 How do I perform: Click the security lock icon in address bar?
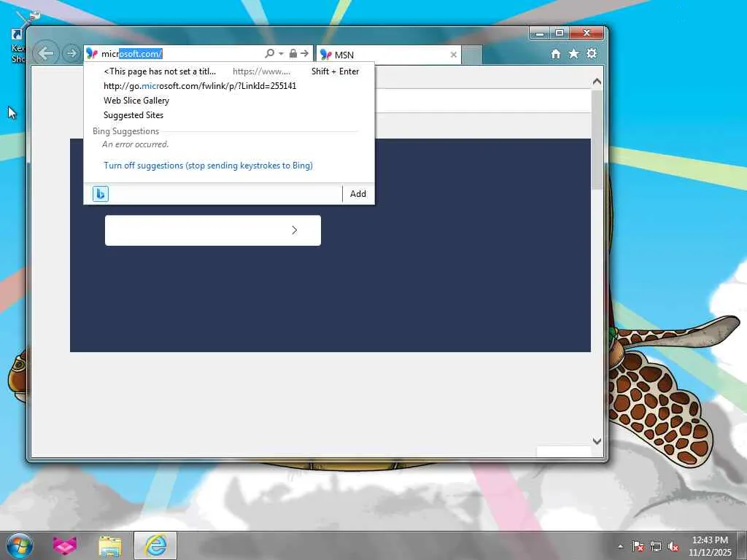point(293,53)
